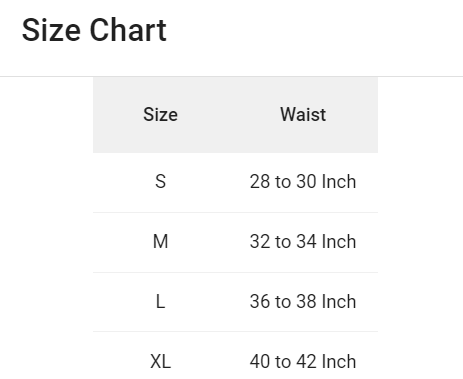Click the number 40 in XL row
Viewport: 463px width, 379px height.
[260, 361]
